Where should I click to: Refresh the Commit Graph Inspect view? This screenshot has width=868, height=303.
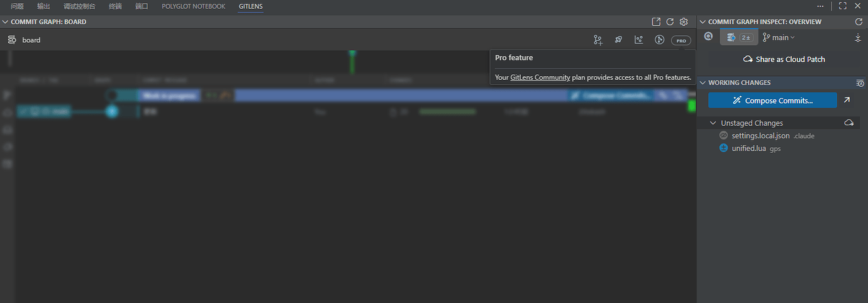pos(859,21)
